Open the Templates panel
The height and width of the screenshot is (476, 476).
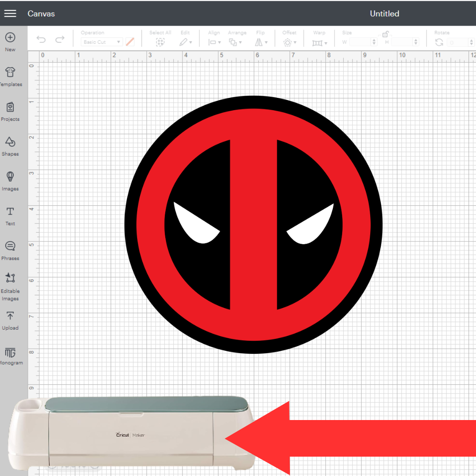10,77
